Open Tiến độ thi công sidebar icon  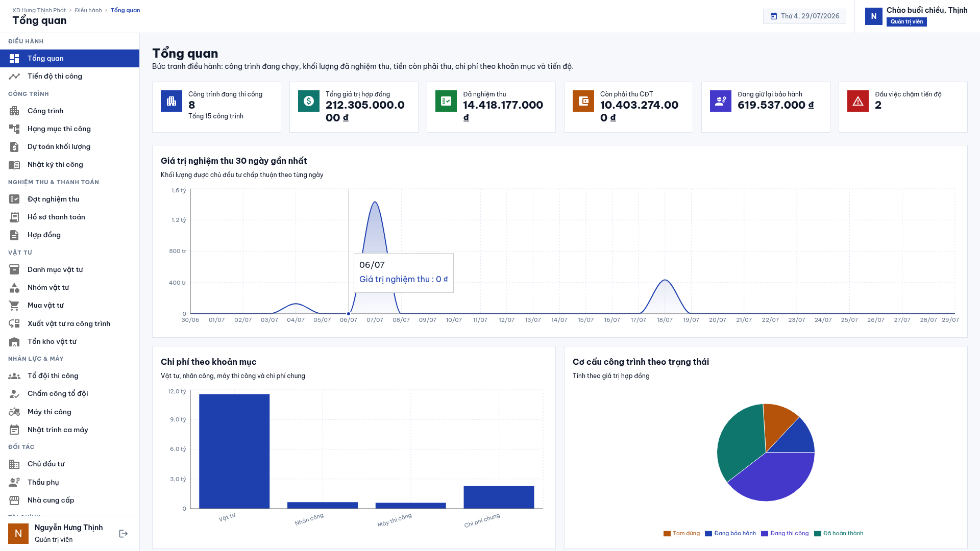pyautogui.click(x=14, y=77)
